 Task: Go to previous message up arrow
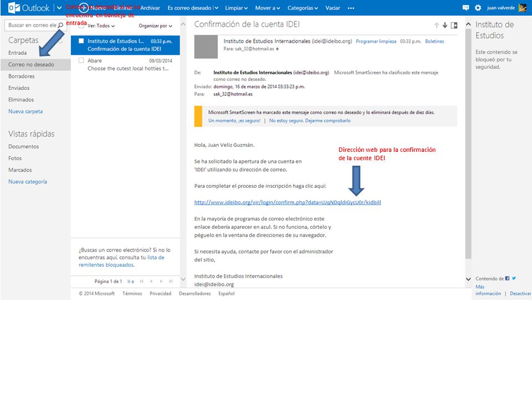[437, 25]
